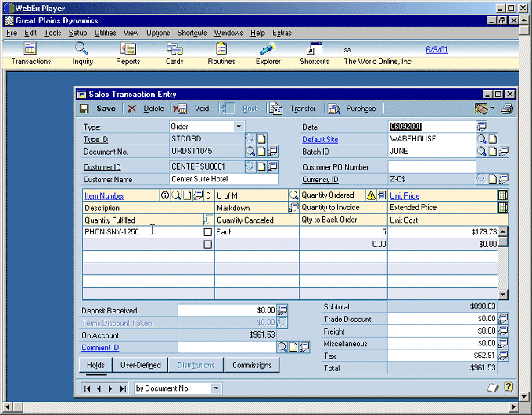The height and width of the screenshot is (415, 532).
Task: Open the Tools menu
Action: point(52,33)
